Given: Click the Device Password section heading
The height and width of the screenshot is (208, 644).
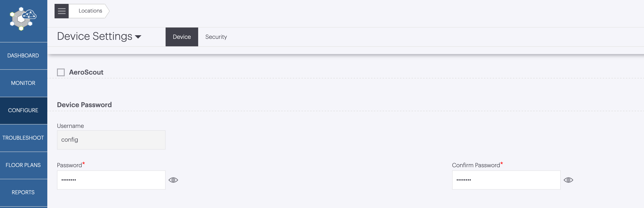Looking at the screenshot, I should (x=84, y=104).
